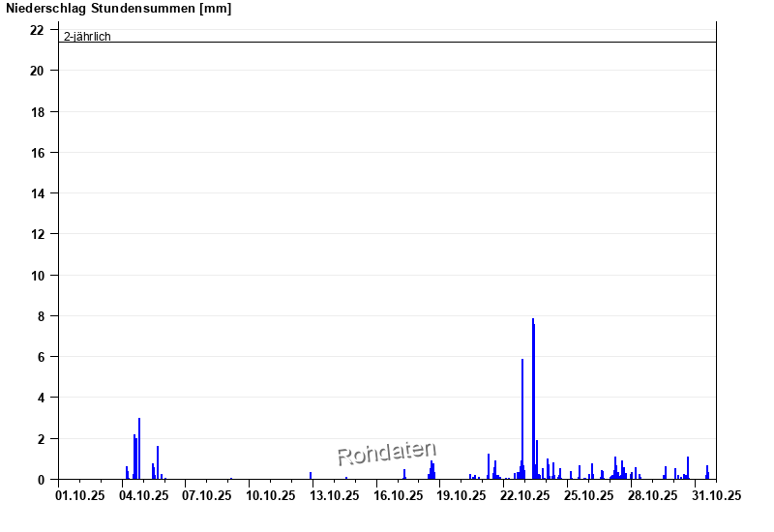The width and height of the screenshot is (774, 532).
Task: Click the date label 07.10.25
Action: pos(207,495)
